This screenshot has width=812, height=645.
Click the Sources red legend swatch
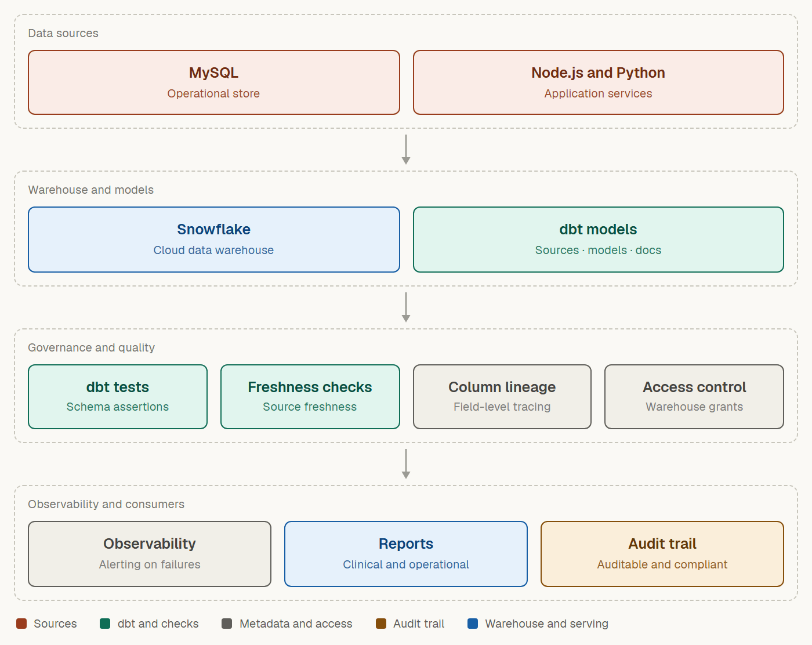click(x=21, y=624)
